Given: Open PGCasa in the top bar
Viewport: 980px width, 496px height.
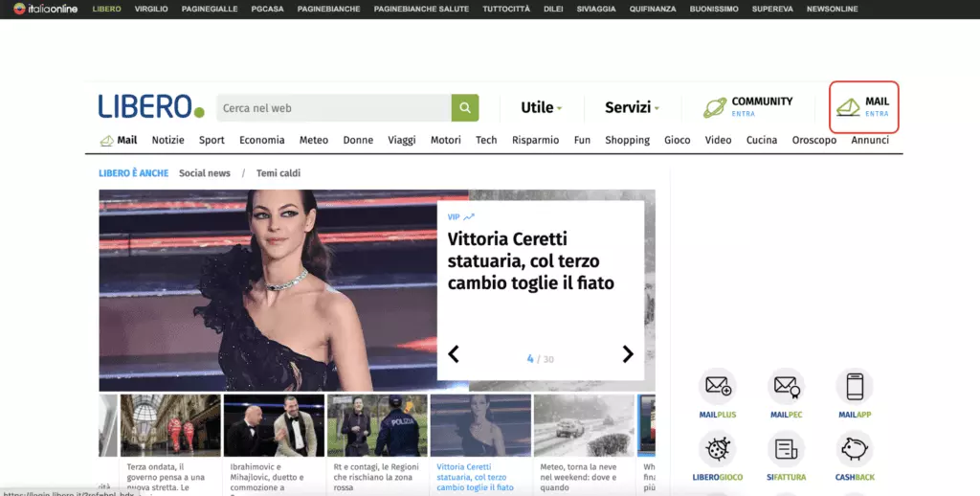Looking at the screenshot, I should tap(268, 9).
